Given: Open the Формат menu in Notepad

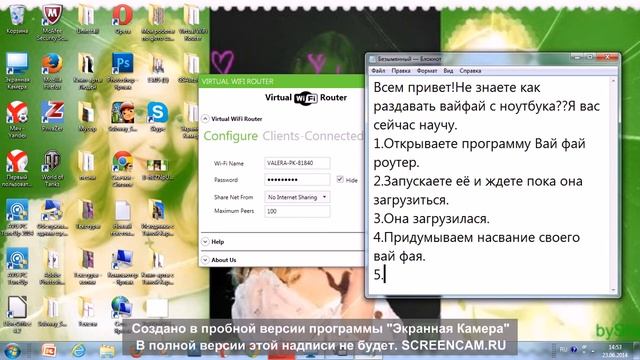Looking at the screenshot, I should tap(427, 71).
